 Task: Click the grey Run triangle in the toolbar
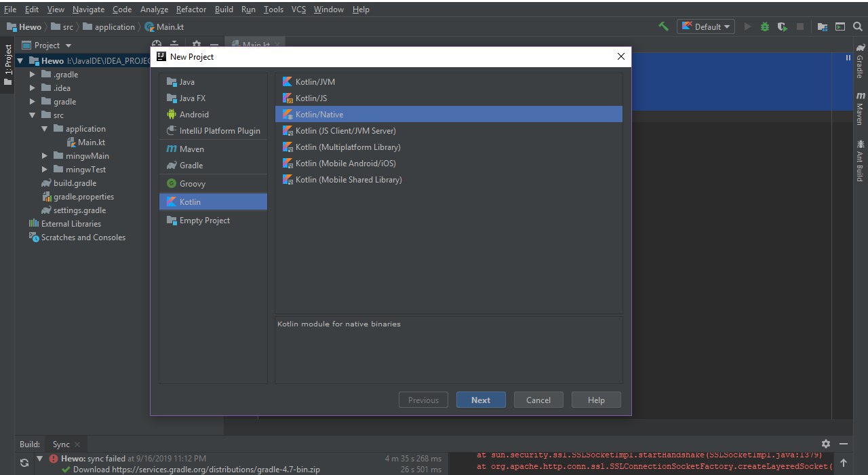747,26
